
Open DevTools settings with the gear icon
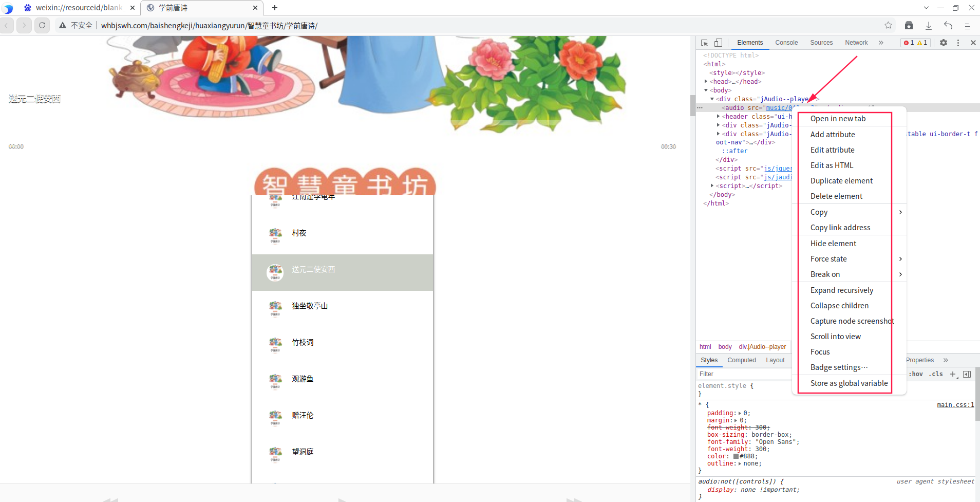944,43
